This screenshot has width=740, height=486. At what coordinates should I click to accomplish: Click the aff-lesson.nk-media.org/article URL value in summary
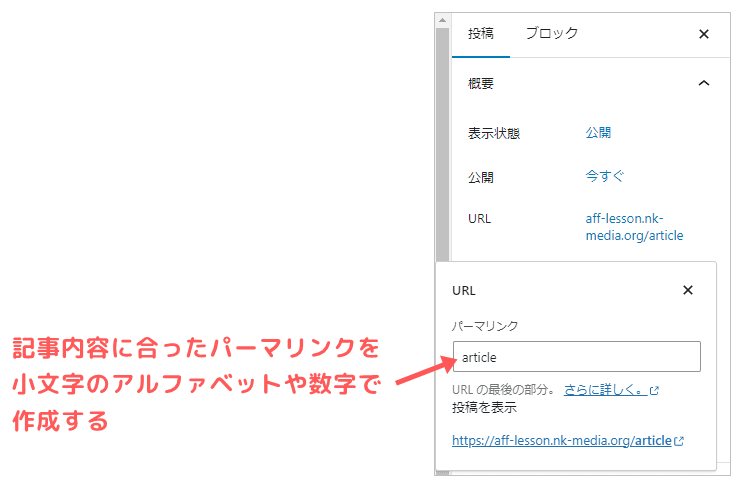[x=634, y=227]
